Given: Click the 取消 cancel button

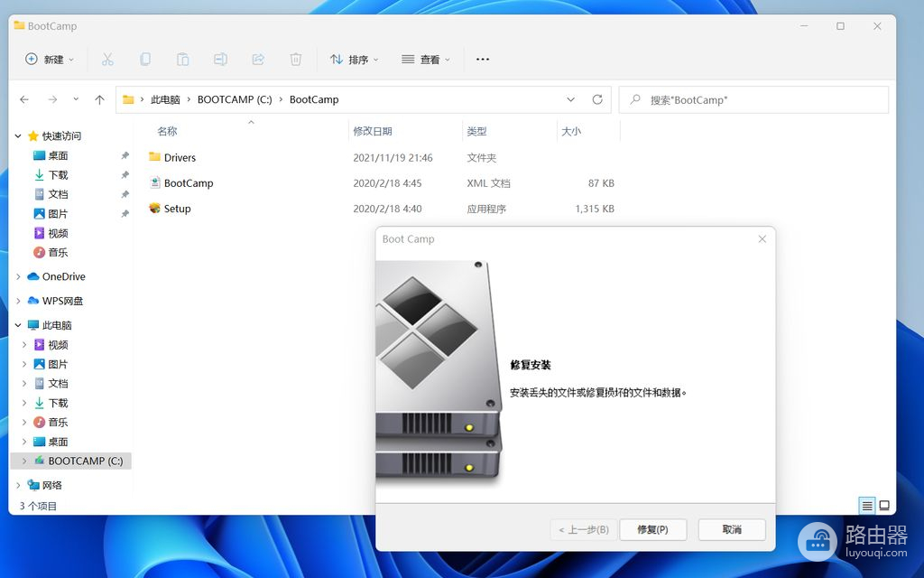Looking at the screenshot, I should 731,529.
